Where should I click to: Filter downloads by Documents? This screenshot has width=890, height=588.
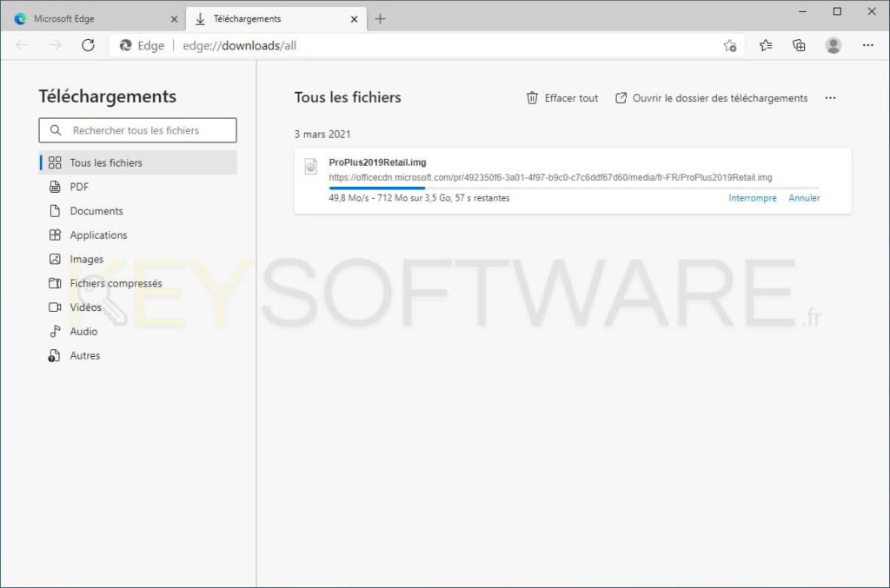click(x=138, y=211)
